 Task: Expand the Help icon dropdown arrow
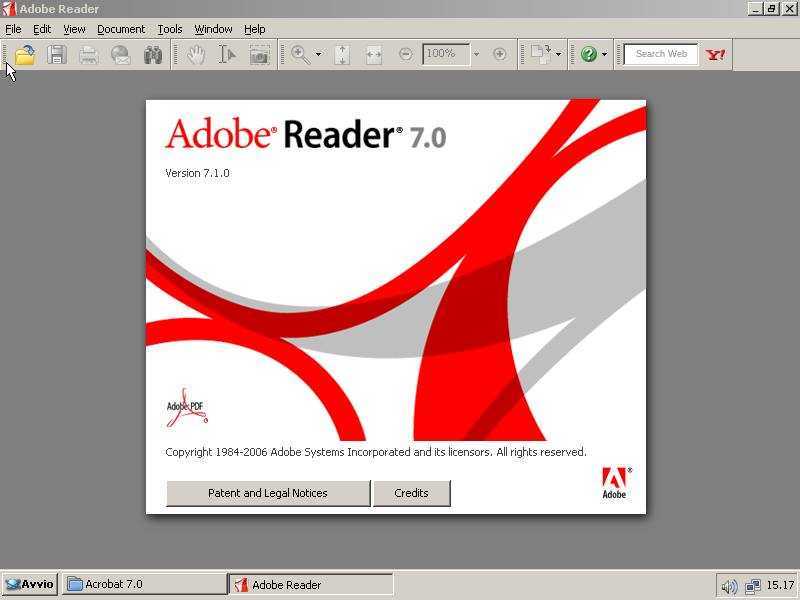click(605, 54)
